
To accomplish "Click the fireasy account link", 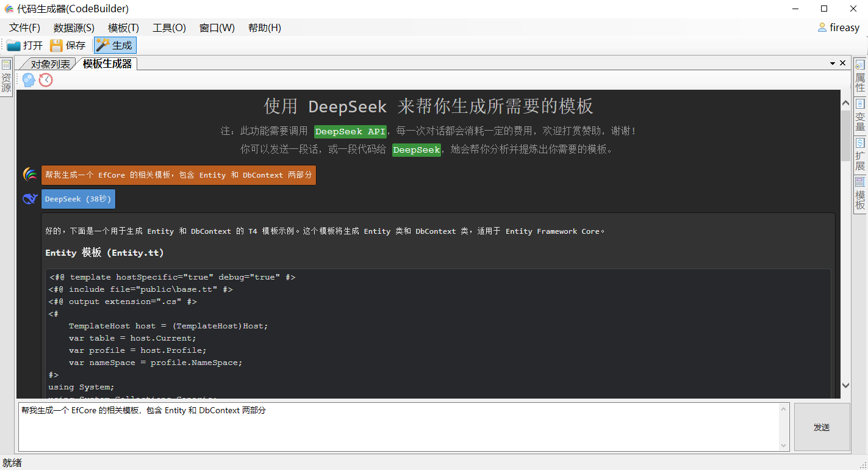I will point(843,27).
